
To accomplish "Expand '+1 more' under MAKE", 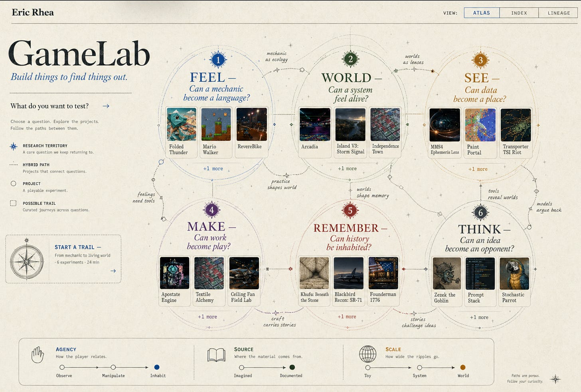I will 207,317.
